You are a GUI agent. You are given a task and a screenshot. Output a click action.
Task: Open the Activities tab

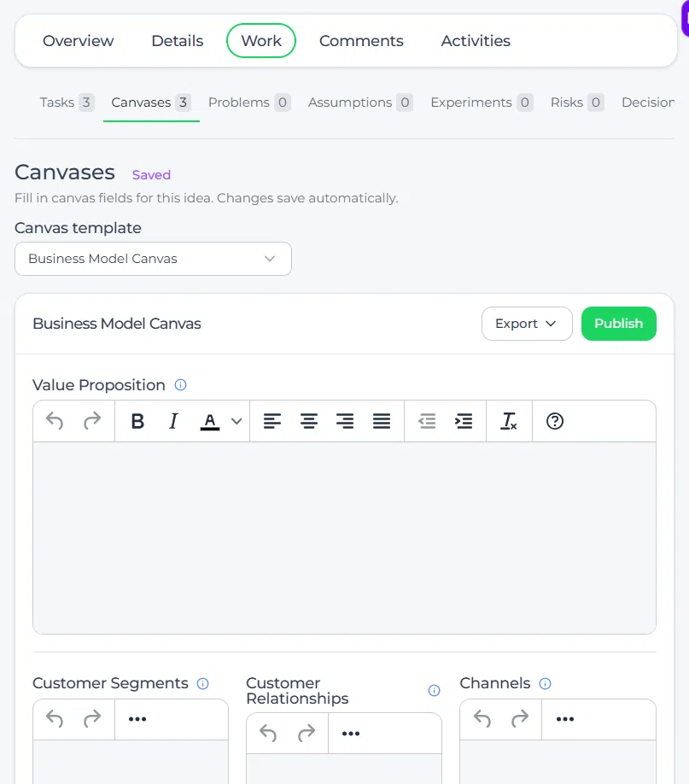pos(476,40)
